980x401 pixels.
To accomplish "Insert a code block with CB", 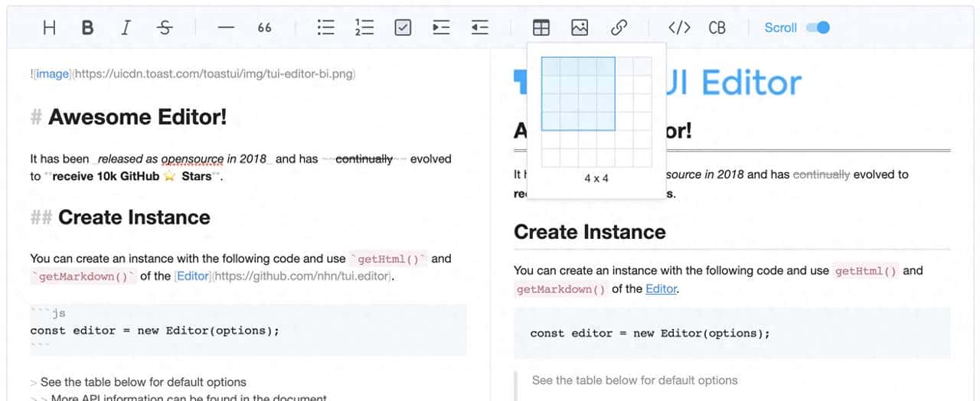I will 717,28.
